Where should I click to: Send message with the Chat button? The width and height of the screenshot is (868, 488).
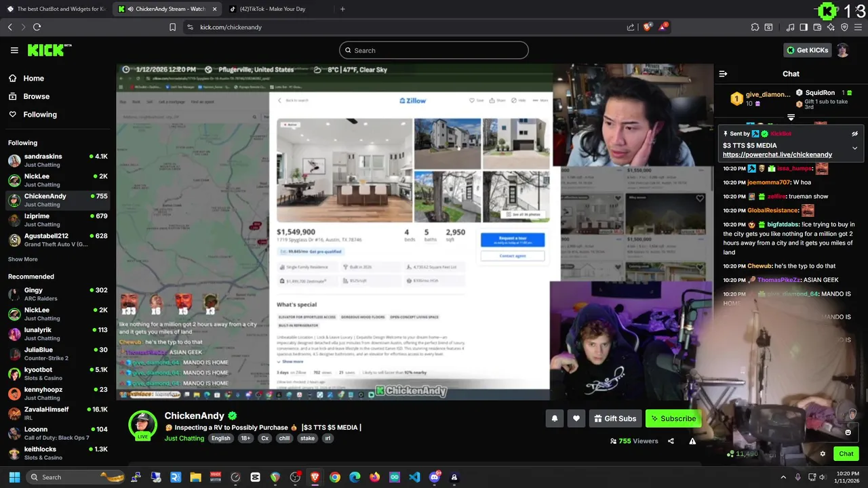click(x=846, y=454)
